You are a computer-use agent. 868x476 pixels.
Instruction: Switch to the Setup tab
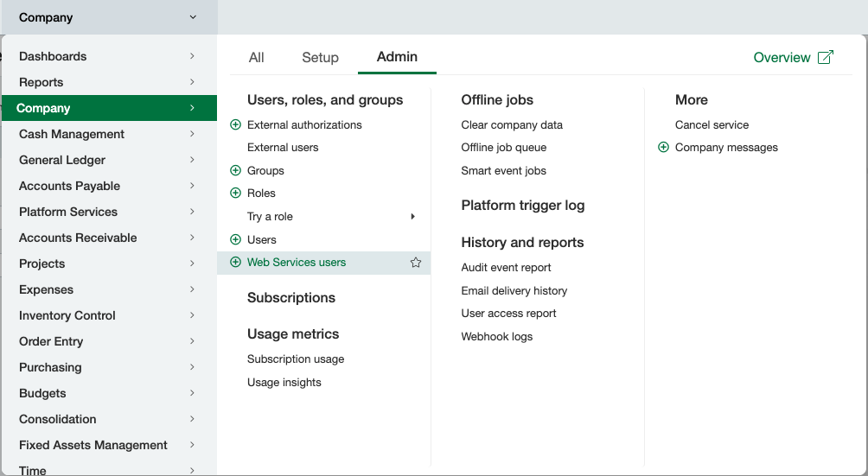click(x=320, y=58)
